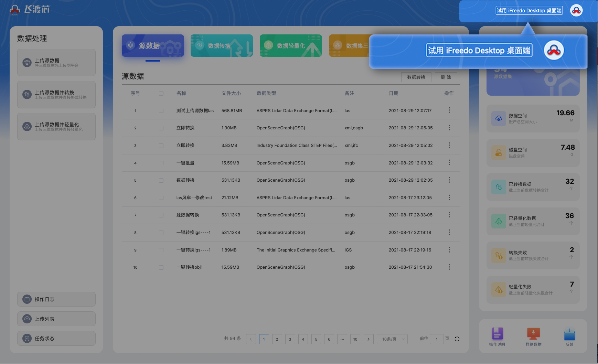Click the calendar icon next to 操作日志
Viewport: 598px width, 364px height.
coord(27,299)
